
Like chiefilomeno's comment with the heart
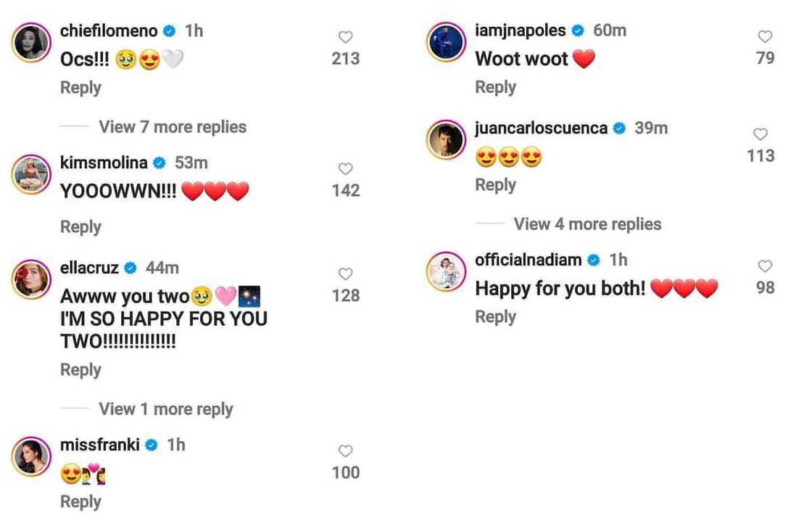346,37
